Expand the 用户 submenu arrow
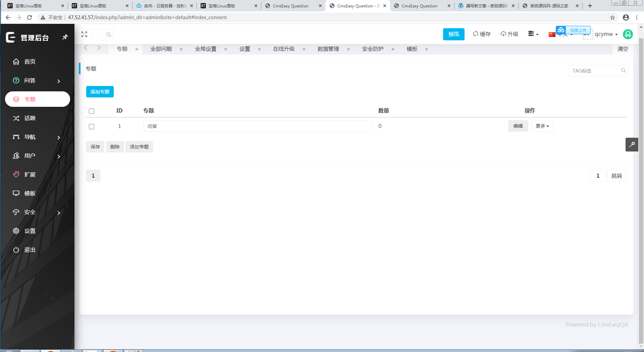The image size is (644, 352). (x=59, y=156)
